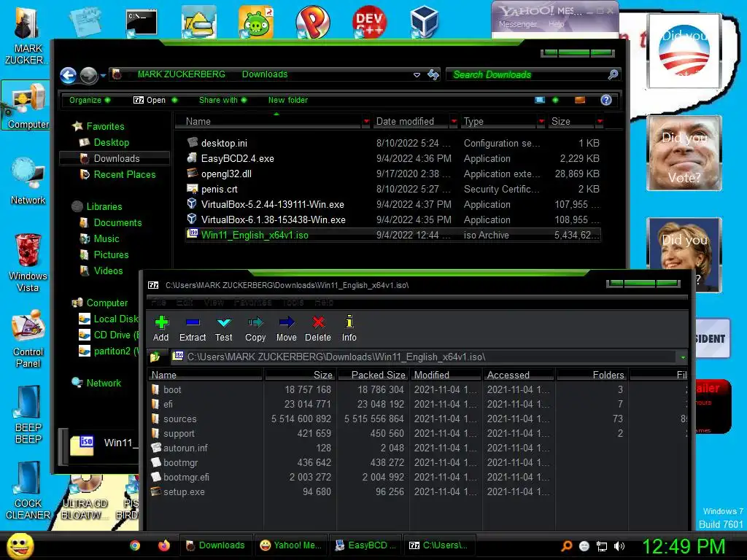The width and height of the screenshot is (747, 560).
Task: Open the Bad Piggies desktop icon
Action: coord(256,22)
